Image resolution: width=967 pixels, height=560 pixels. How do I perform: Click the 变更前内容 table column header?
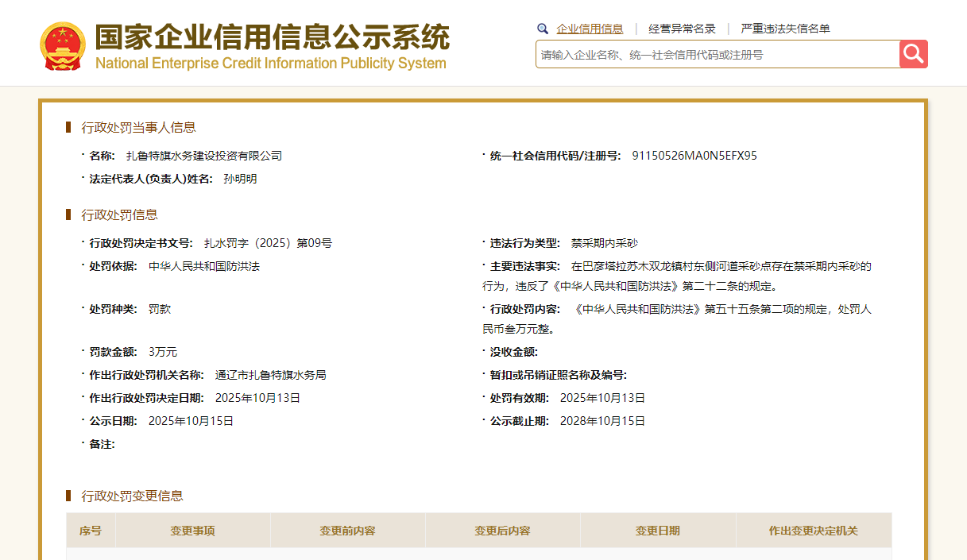[347, 531]
